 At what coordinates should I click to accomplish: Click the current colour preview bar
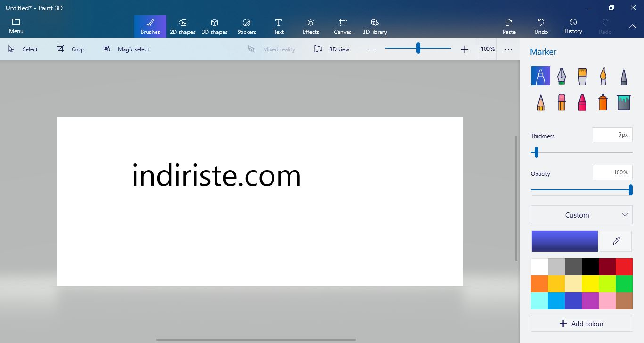pyautogui.click(x=565, y=241)
